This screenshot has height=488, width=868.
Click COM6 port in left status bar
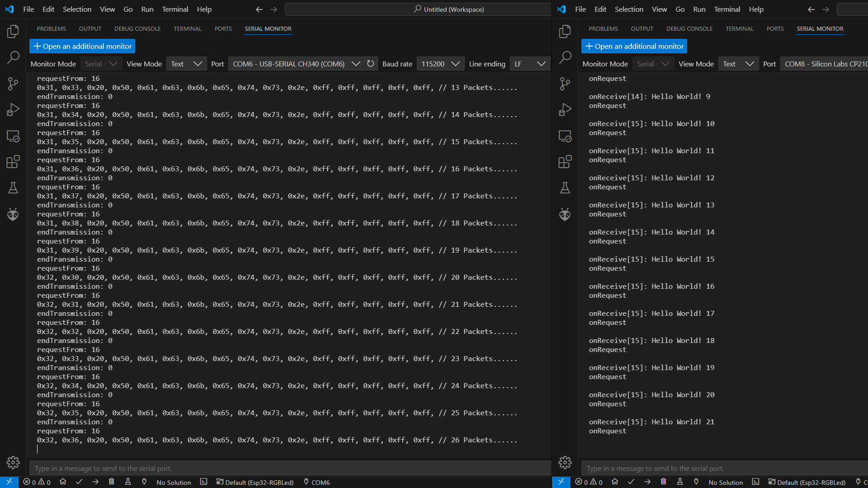coord(316,482)
